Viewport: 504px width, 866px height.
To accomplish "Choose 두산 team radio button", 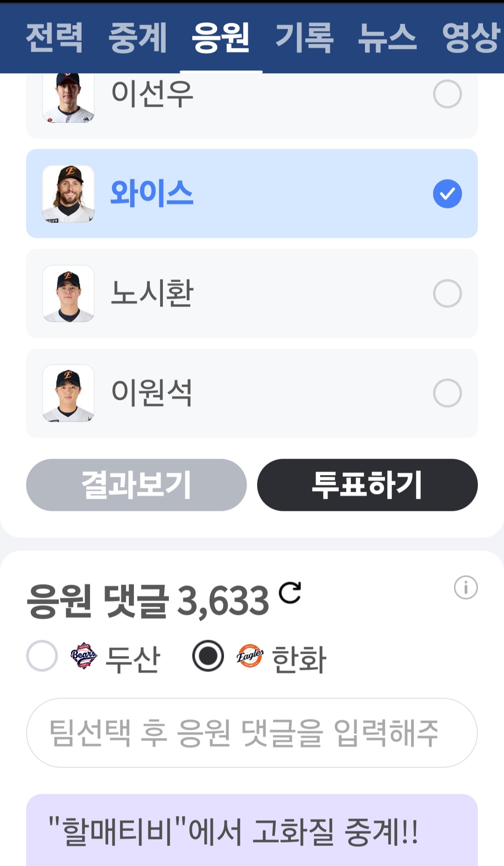I will pos(42,656).
